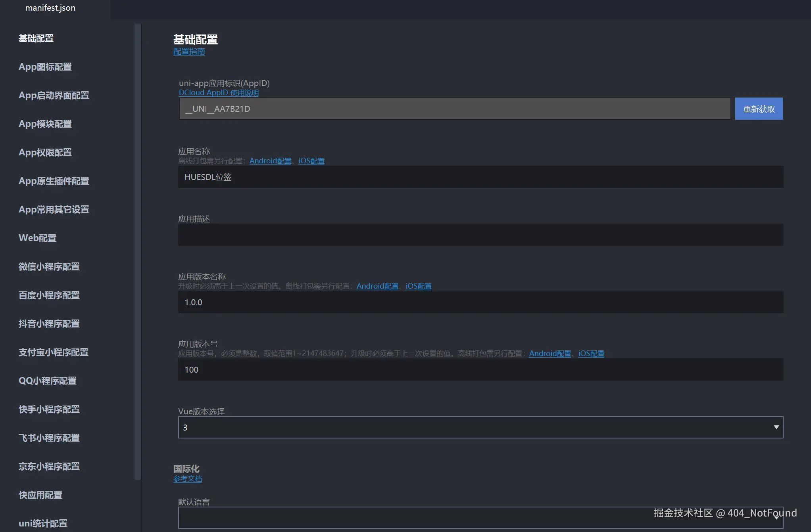811x532 pixels.
Task: Open Web配置 in sidebar
Action: pyautogui.click(x=37, y=238)
